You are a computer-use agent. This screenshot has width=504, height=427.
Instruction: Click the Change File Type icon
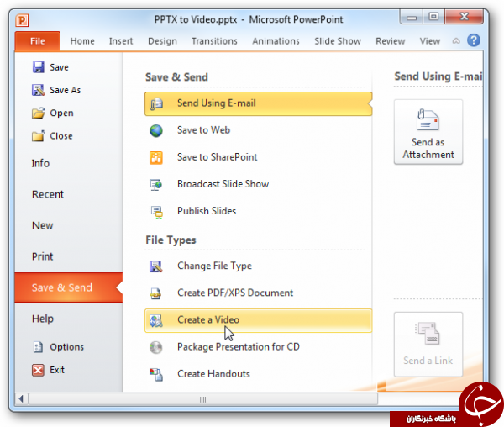pyautogui.click(x=156, y=266)
